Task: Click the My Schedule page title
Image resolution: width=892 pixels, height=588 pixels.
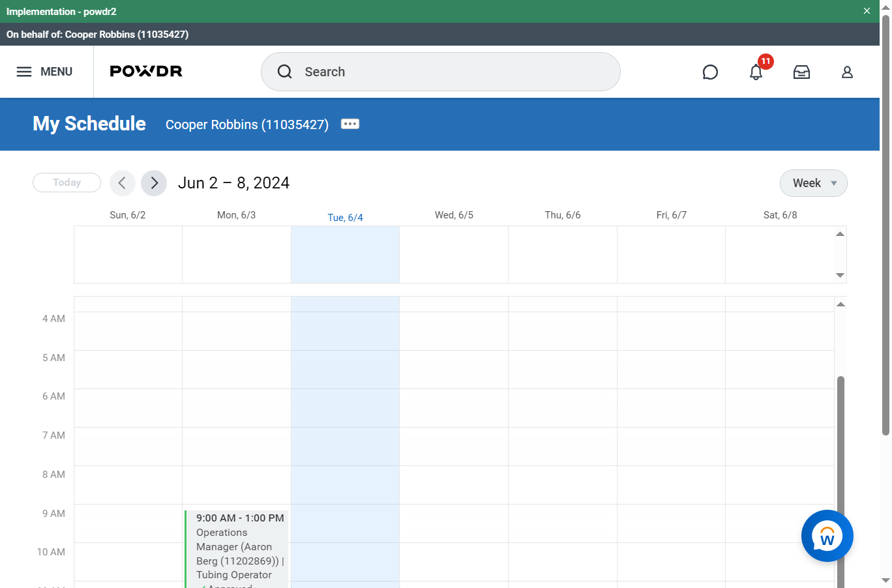Action: (x=89, y=124)
